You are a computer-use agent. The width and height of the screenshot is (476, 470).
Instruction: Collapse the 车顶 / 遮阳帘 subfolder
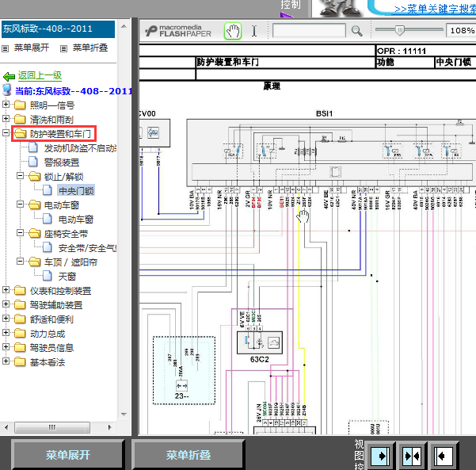click(20, 262)
